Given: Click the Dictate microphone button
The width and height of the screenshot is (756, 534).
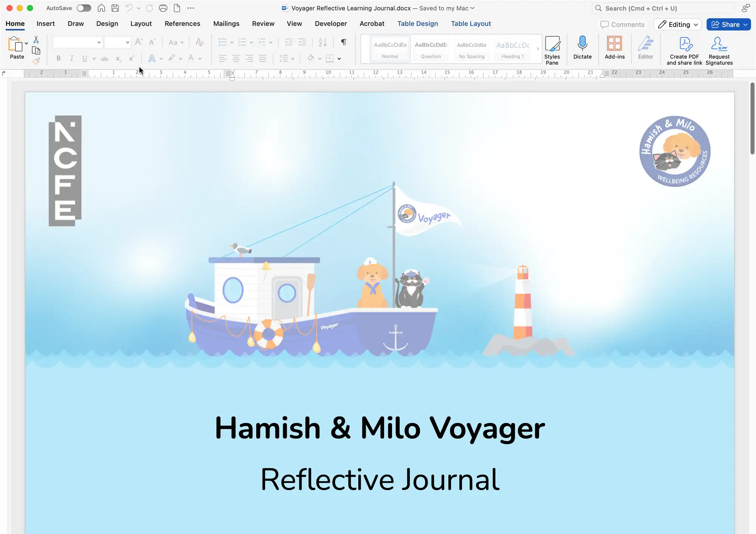Looking at the screenshot, I should (582, 48).
